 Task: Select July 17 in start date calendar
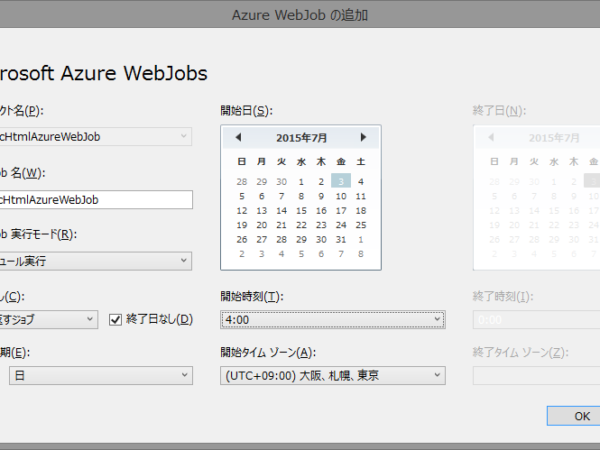tap(341, 211)
